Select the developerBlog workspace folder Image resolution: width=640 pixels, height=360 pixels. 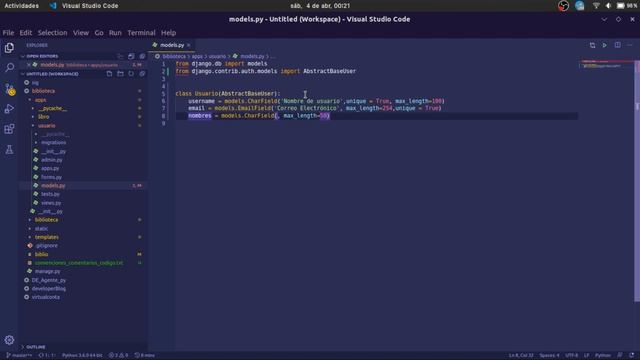coord(49,289)
